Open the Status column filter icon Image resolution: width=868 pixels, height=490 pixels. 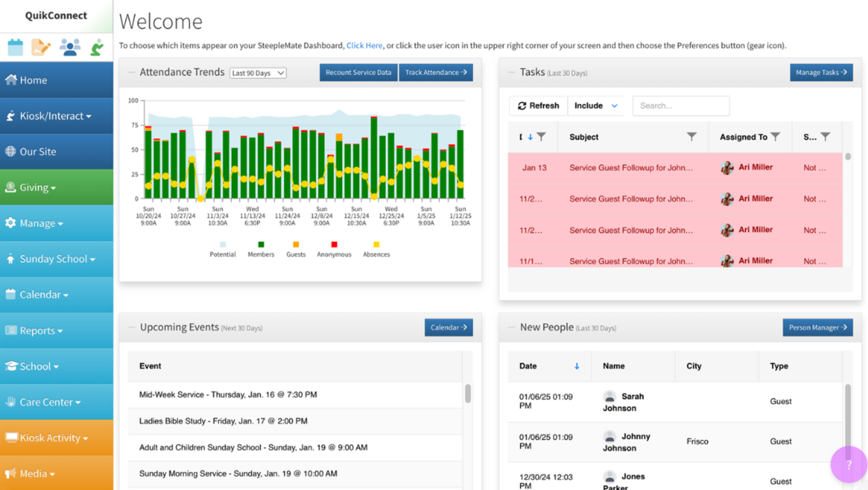[x=825, y=137]
